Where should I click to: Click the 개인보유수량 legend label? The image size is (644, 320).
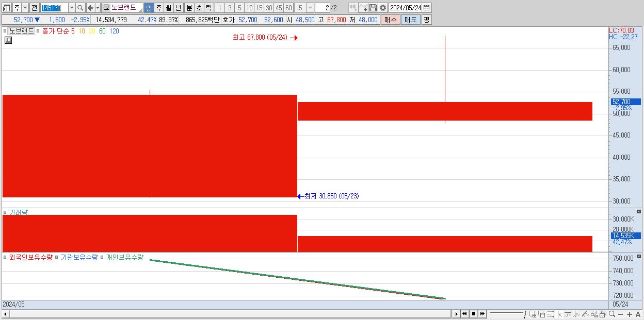pos(124,257)
